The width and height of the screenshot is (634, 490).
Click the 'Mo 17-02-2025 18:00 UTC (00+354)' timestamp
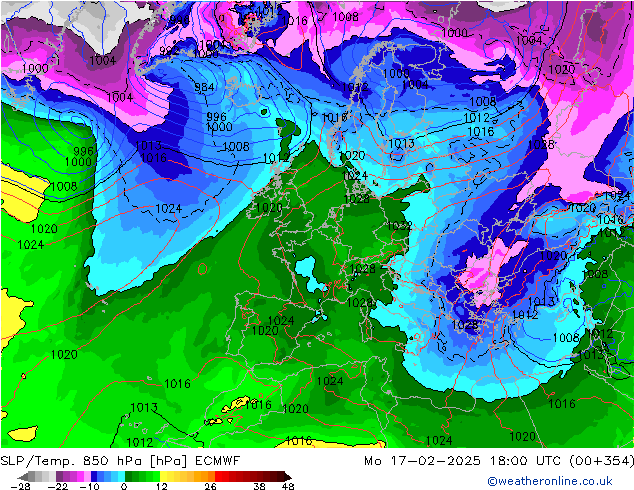click(x=499, y=460)
